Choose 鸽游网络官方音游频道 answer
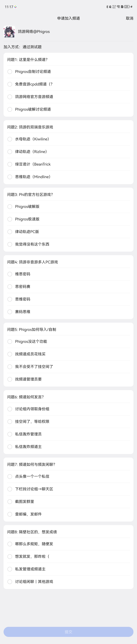 68,97
